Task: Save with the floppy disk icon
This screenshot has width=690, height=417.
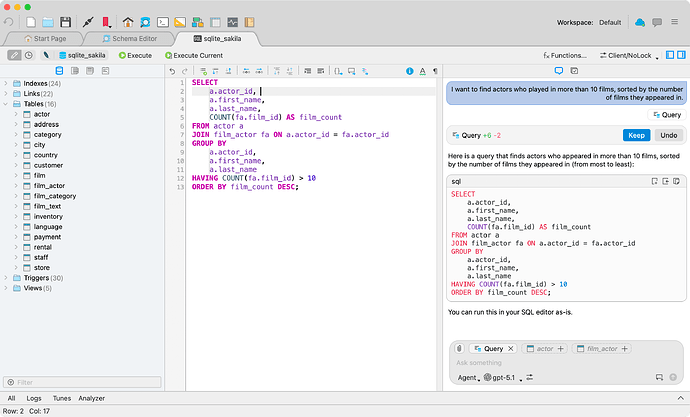Action: (x=66, y=22)
